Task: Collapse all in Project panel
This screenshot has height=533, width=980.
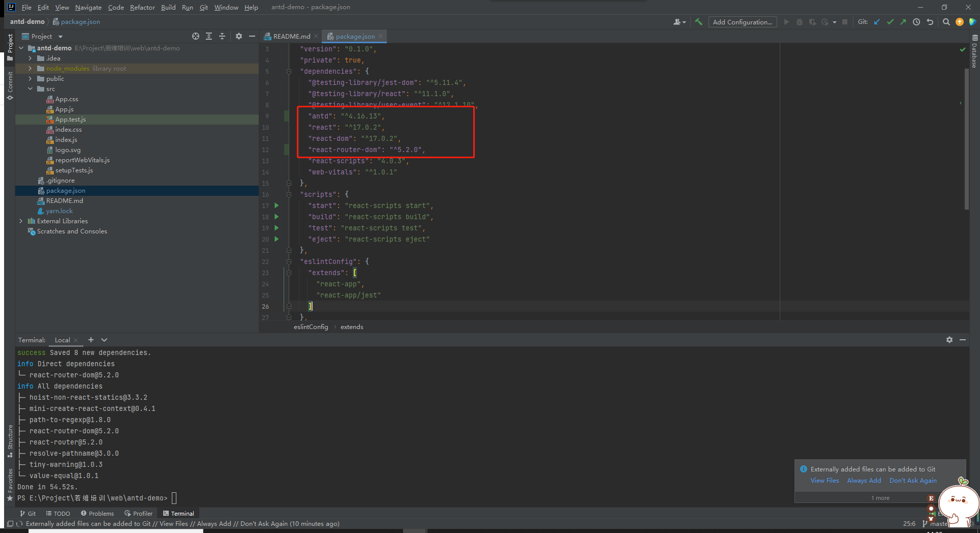Action: (222, 36)
